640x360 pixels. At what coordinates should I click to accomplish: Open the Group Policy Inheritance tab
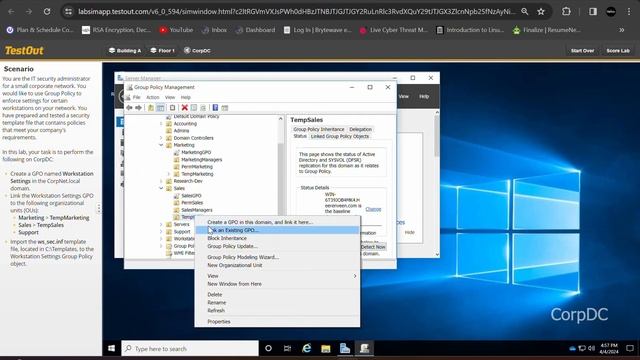318,129
